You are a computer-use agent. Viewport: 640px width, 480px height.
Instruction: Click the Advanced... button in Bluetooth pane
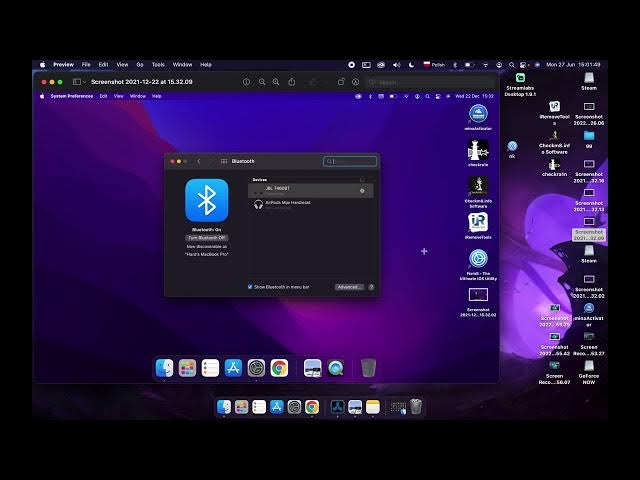349,287
